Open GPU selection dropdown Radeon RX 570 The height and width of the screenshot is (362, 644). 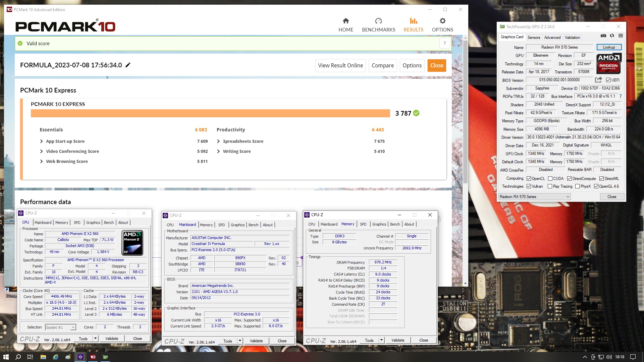coord(534,197)
